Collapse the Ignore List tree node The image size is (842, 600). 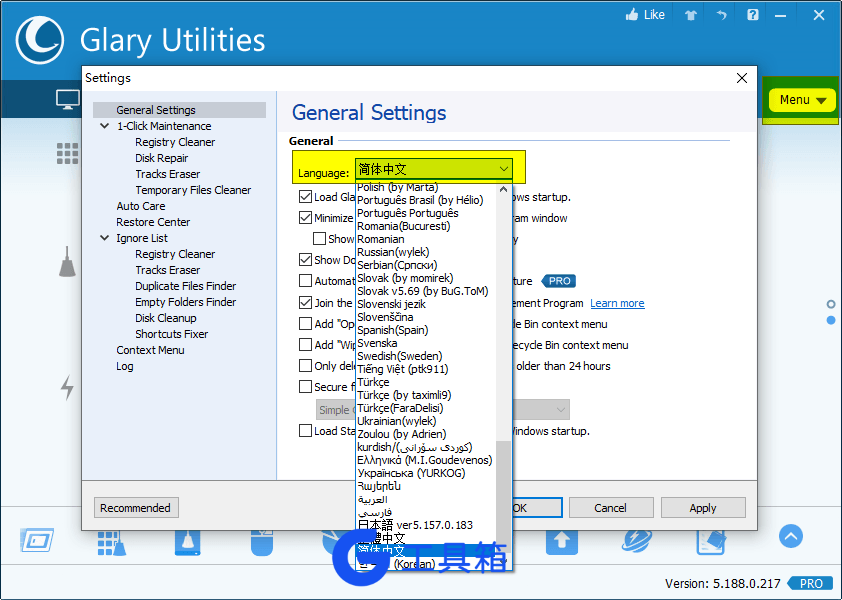(105, 237)
